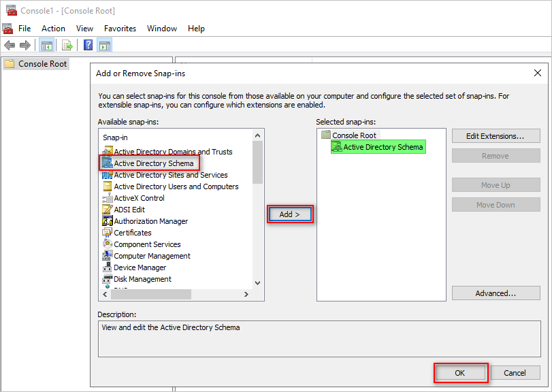Click the blue Help question-mark icon
The width and height of the screenshot is (552, 392).
pyautogui.click(x=88, y=45)
